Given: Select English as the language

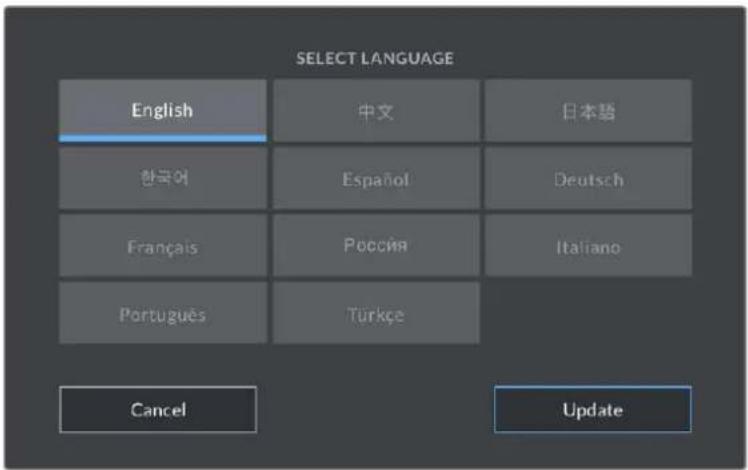Looking at the screenshot, I should point(163,111).
